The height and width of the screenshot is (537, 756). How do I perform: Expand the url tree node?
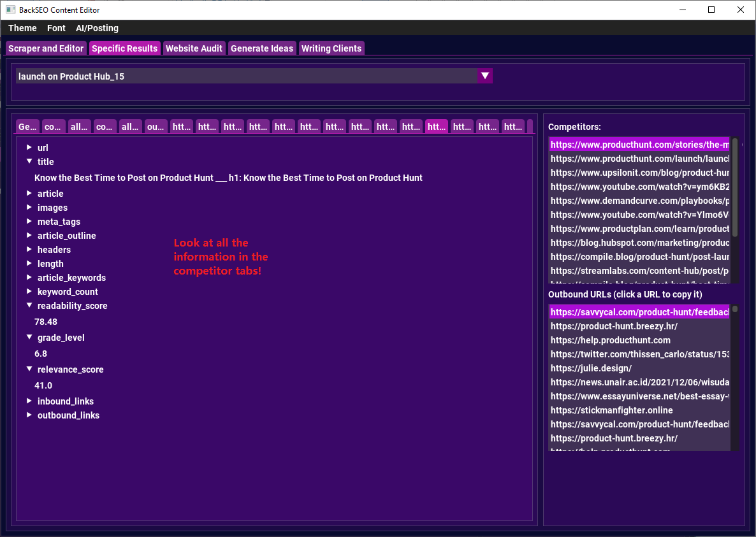point(29,147)
